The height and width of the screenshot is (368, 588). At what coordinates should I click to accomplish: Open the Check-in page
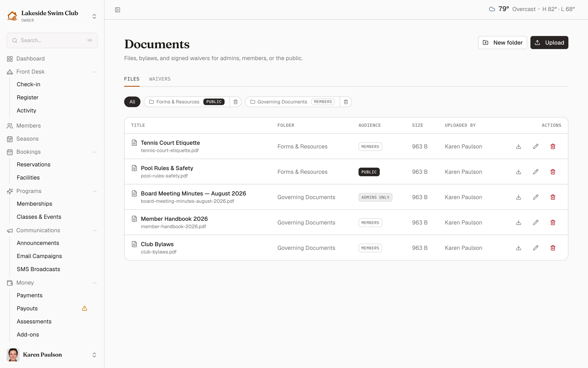pos(28,84)
